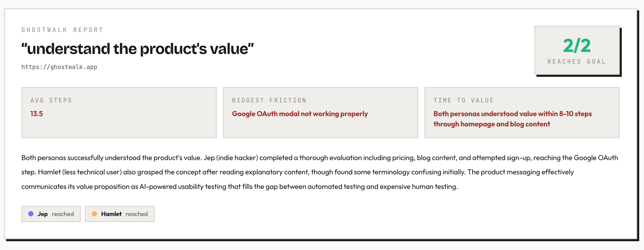Open the Jep persona chip
644x250 pixels.
click(x=51, y=214)
